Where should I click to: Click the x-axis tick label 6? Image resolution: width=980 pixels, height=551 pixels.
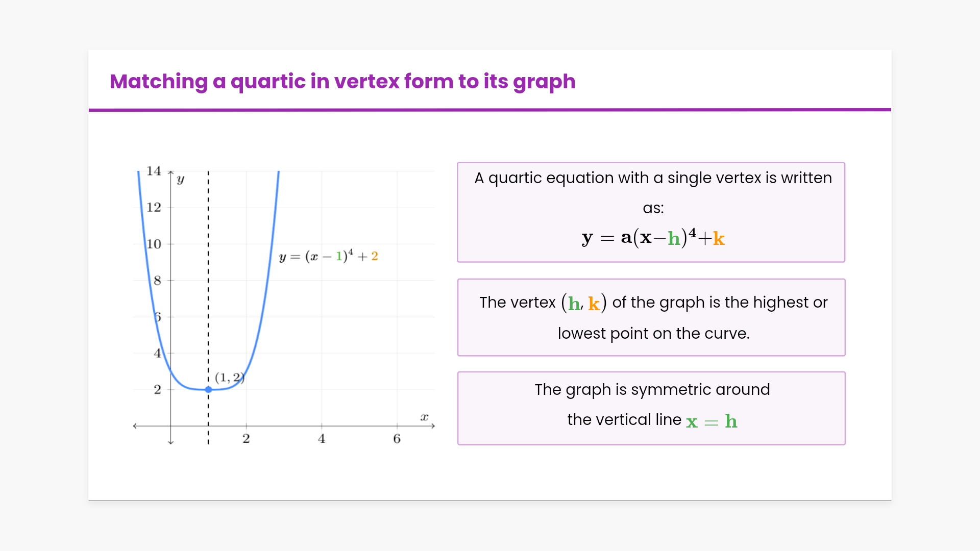(x=397, y=439)
